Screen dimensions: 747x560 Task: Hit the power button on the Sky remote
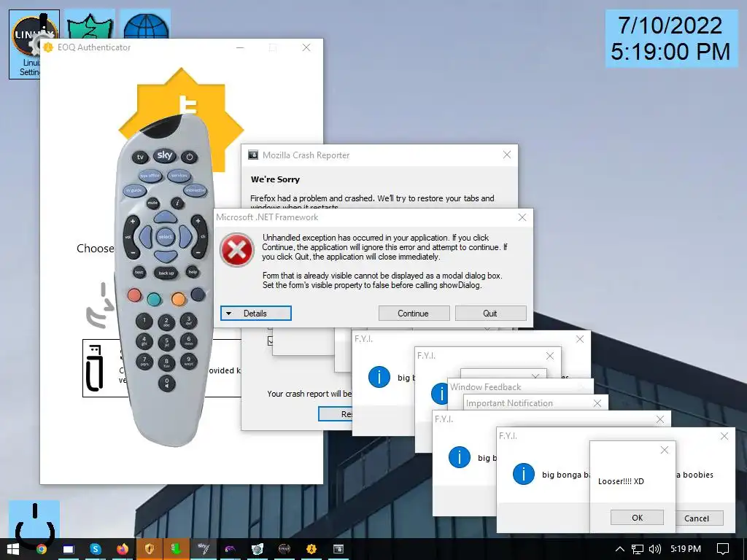click(189, 157)
